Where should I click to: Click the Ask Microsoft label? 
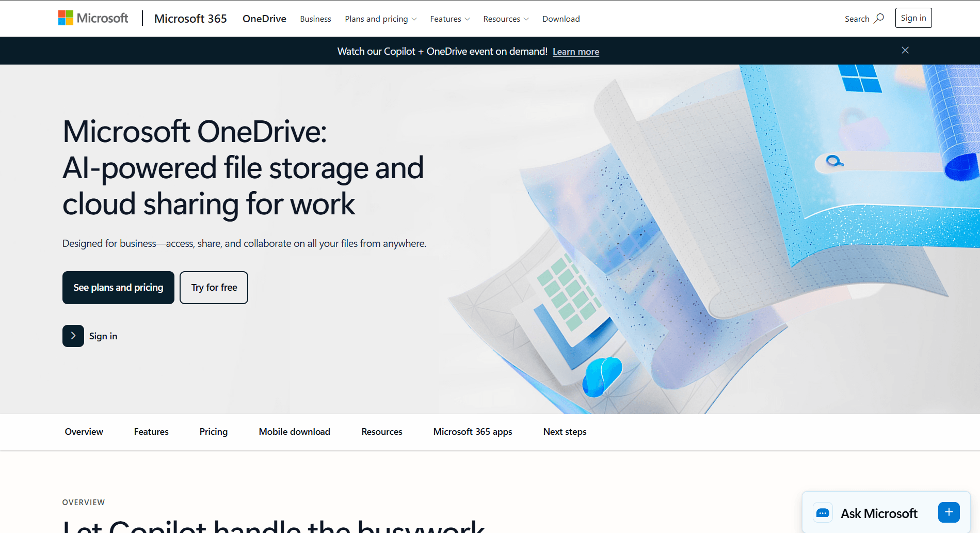click(879, 513)
